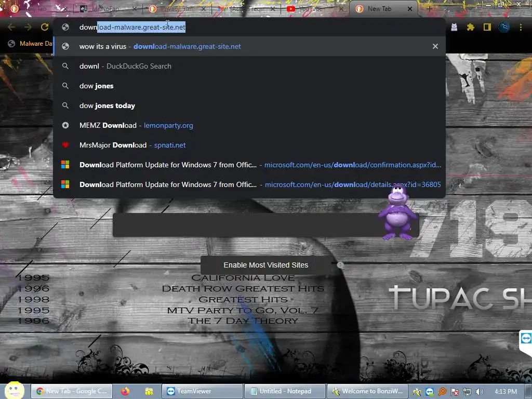Open the volume speaker tray icon
The height and width of the screenshot is (399, 532).
[480, 392]
